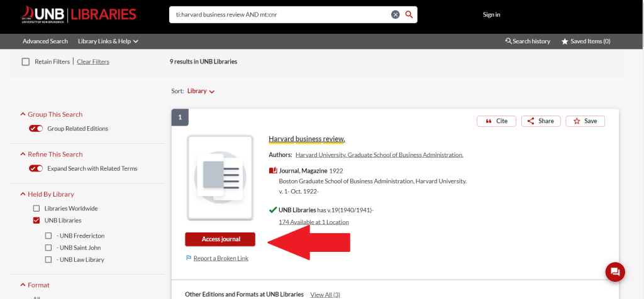
Task: Open Advanced Search
Action: (x=45, y=41)
